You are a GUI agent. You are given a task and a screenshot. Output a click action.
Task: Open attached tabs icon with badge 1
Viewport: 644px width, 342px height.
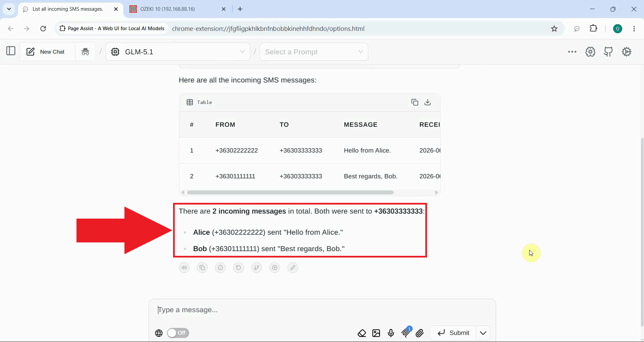coord(406,332)
